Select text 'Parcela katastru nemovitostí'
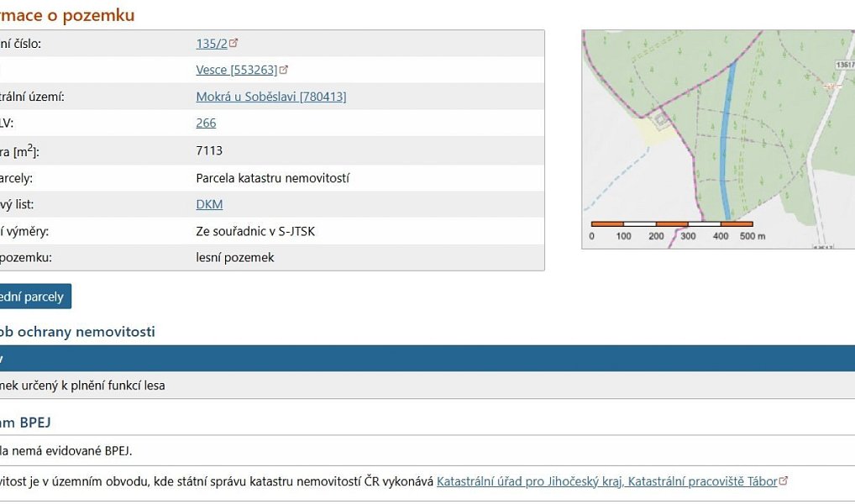 273,178
